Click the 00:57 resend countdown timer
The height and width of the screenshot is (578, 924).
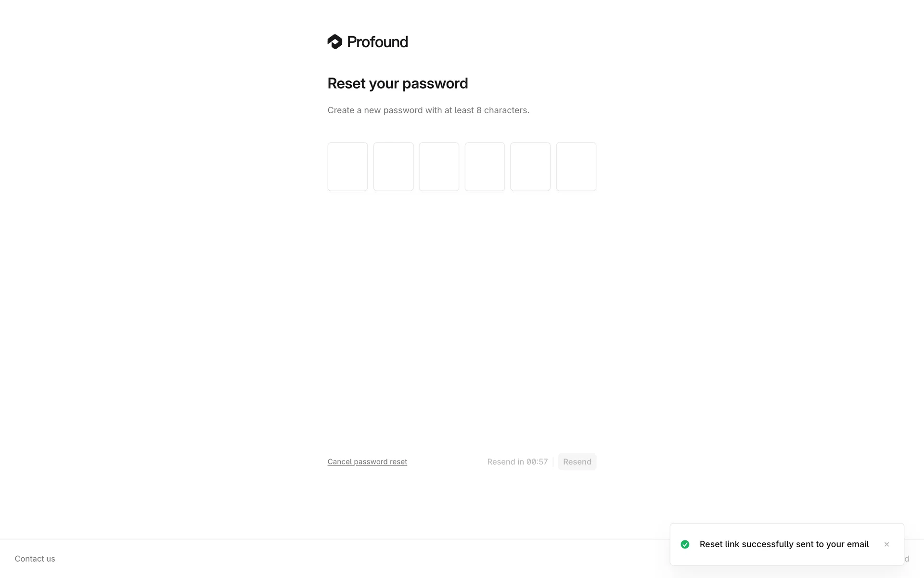(x=537, y=461)
